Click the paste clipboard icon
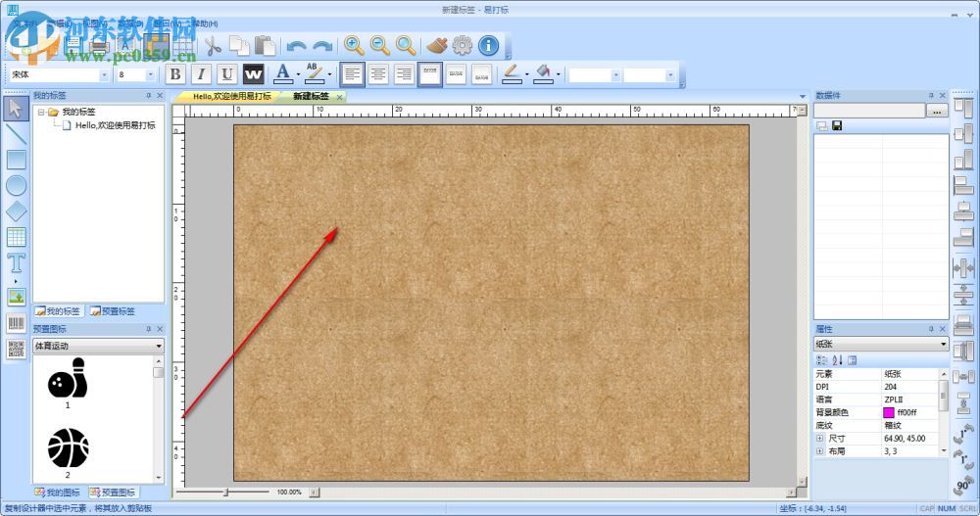The width and height of the screenshot is (980, 516). tap(266, 46)
